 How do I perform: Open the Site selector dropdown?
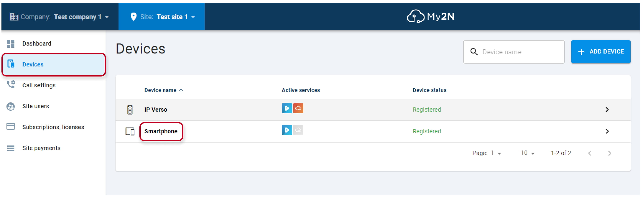point(162,17)
